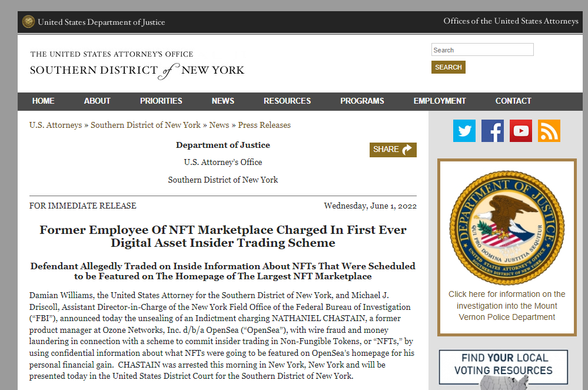Go to Press Releases breadcrumb link
This screenshot has height=390, width=588.
(264, 125)
